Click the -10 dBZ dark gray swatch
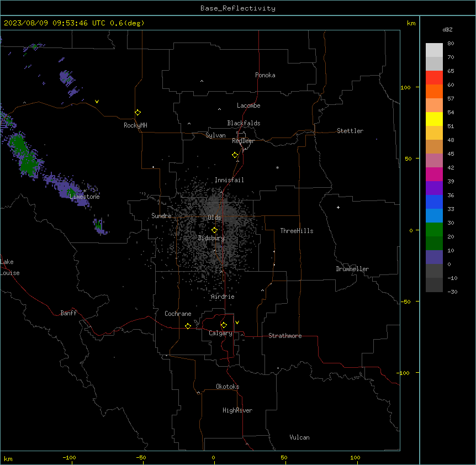 click(x=434, y=285)
